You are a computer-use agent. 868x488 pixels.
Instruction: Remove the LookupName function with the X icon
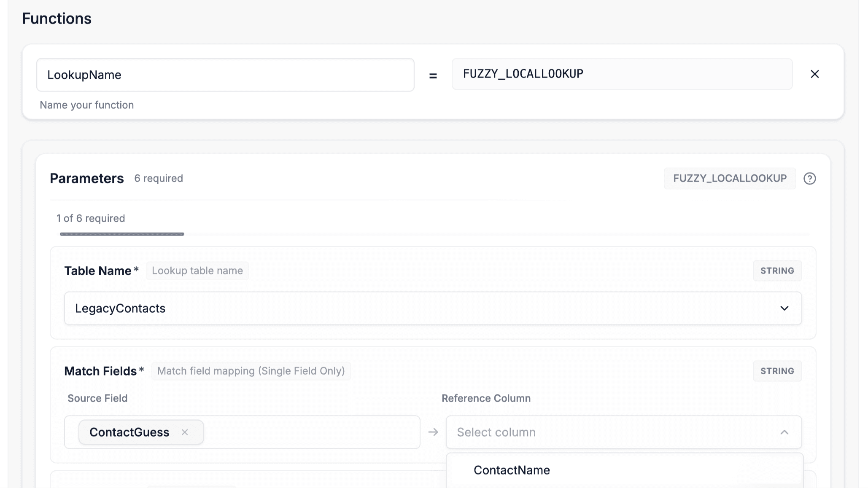point(814,74)
